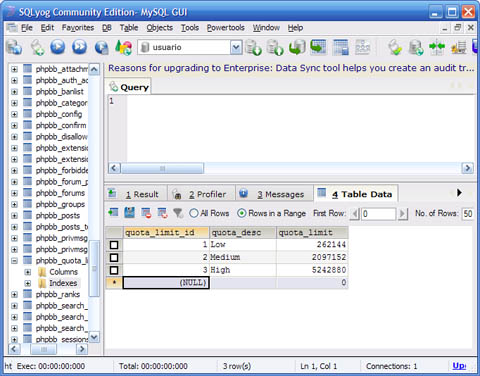
Task: Click the next page arrow beside First Row
Action: pyautogui.click(x=403, y=213)
